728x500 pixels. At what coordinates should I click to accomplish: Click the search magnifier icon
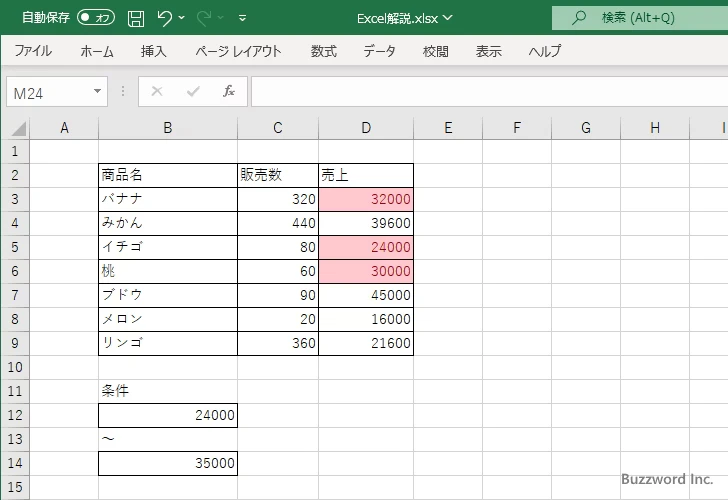click(578, 18)
